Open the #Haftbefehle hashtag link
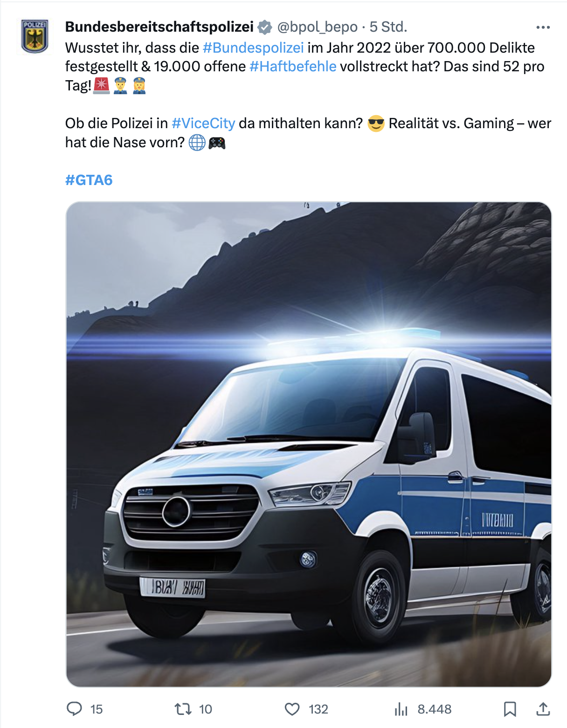567x728 pixels. tap(293, 66)
